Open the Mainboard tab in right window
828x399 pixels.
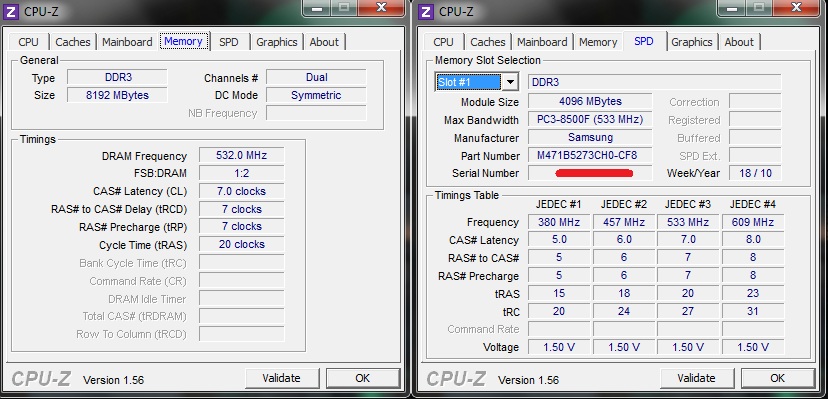coord(542,42)
